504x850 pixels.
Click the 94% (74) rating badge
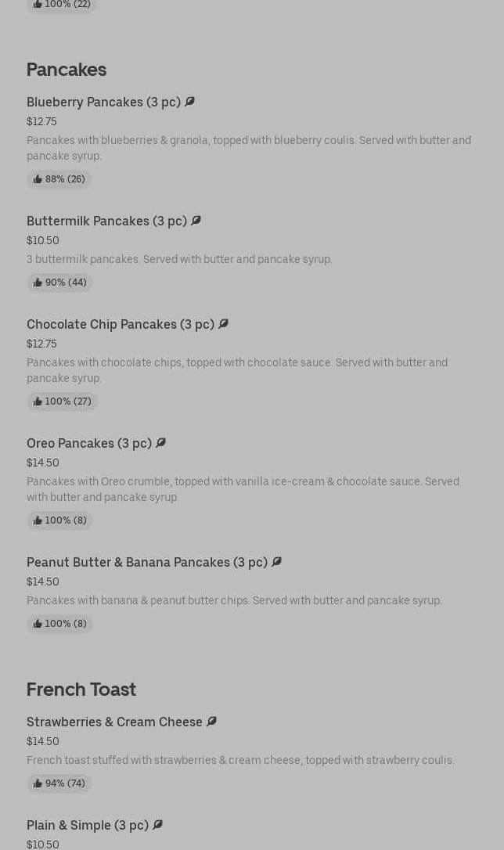[x=59, y=783]
